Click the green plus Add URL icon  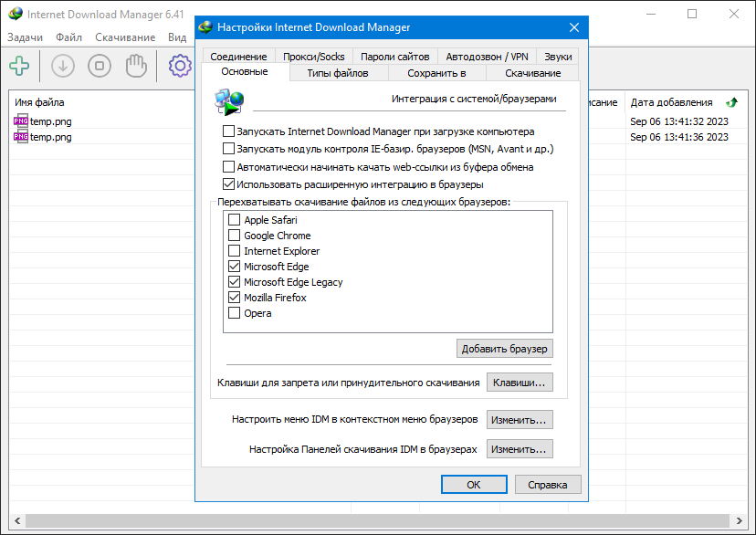pyautogui.click(x=19, y=66)
